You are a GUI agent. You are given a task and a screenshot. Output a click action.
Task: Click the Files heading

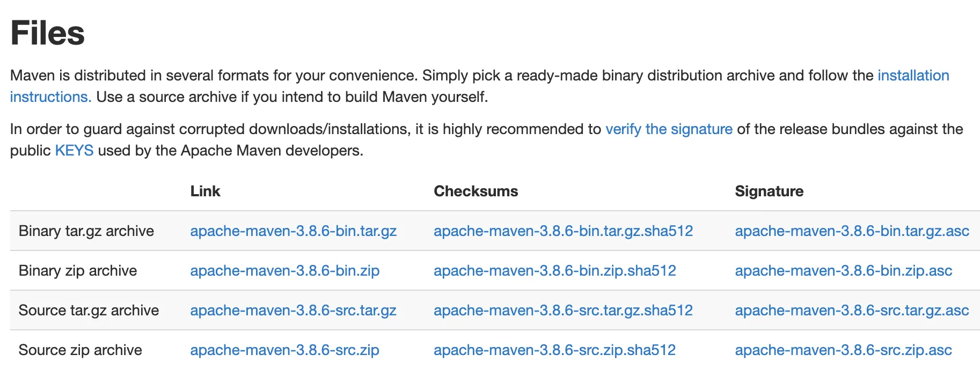(48, 33)
